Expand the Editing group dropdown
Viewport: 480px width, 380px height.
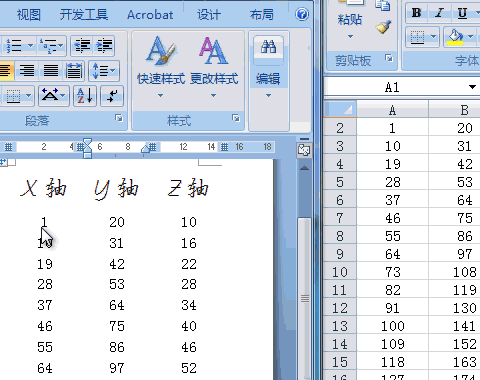[x=268, y=96]
